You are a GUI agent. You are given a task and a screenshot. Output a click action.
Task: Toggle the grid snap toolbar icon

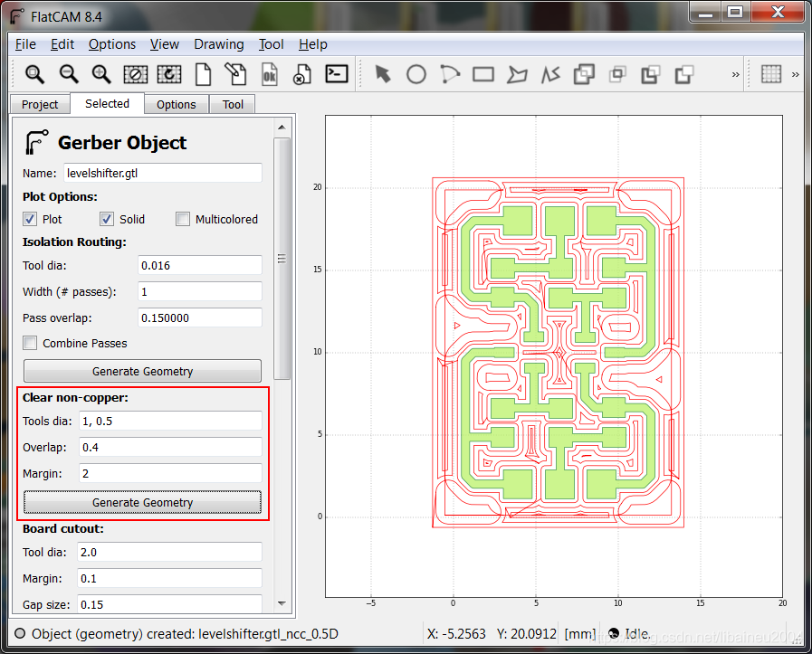(771, 74)
